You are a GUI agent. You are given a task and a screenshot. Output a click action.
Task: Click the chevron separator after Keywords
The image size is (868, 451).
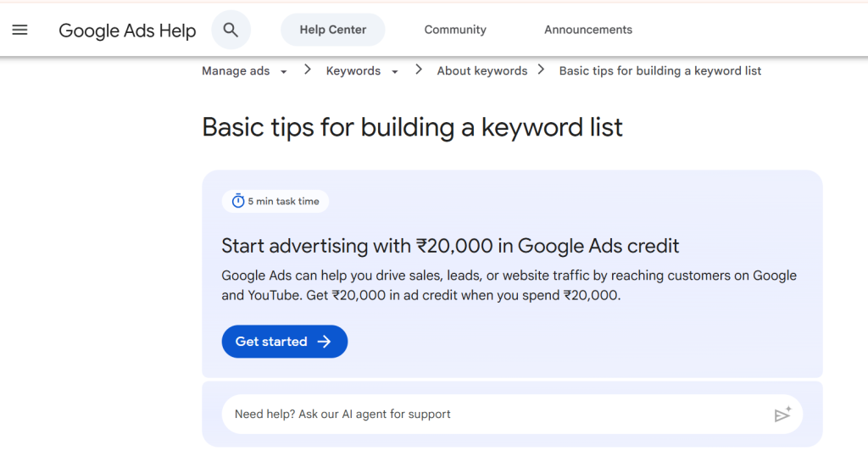point(419,70)
